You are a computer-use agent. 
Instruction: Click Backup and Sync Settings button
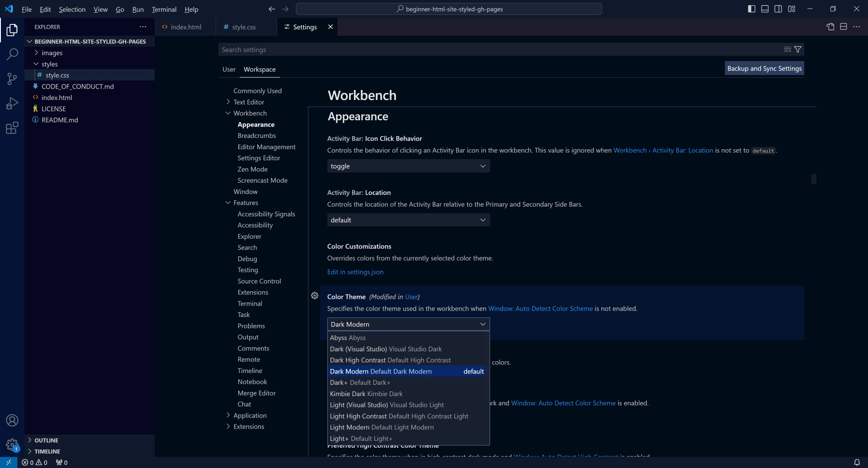(764, 68)
